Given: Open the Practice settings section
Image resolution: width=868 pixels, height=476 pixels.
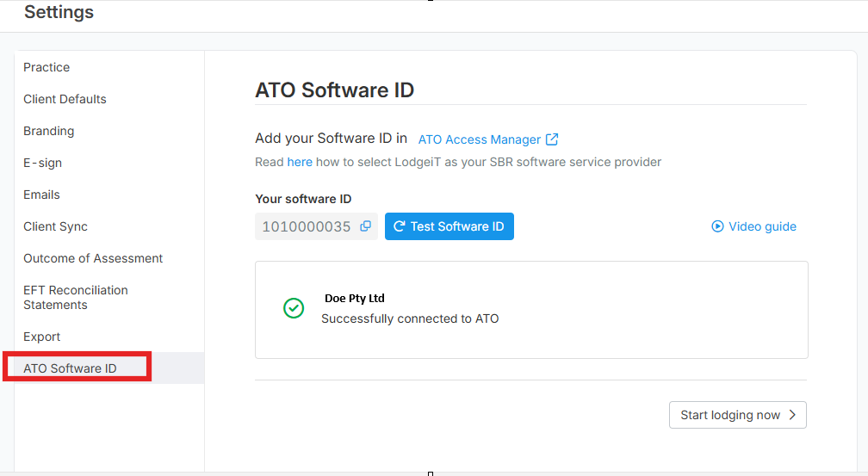Looking at the screenshot, I should pos(46,67).
